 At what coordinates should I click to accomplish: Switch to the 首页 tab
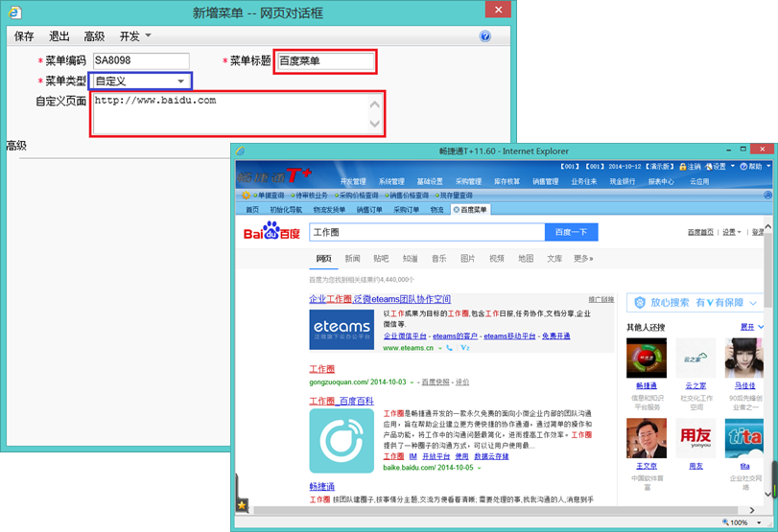(252, 210)
